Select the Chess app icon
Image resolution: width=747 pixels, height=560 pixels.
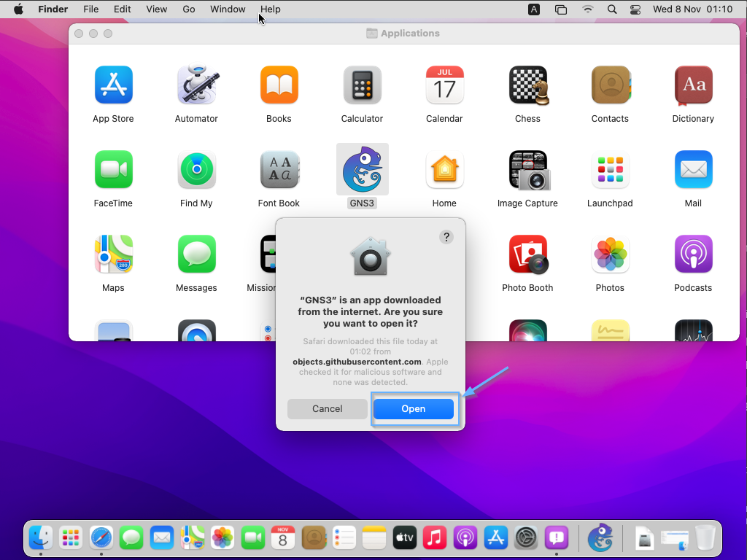click(x=527, y=85)
